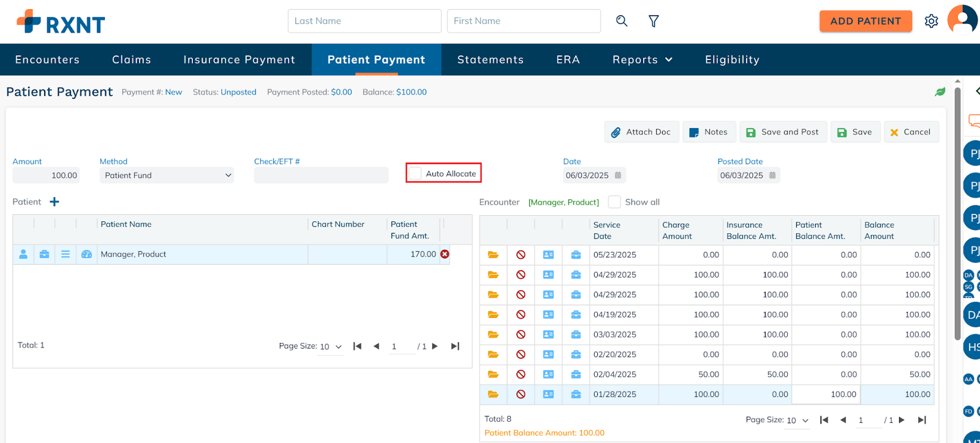Screen dimensions: 980x443
Task: Click the search magnifier icon
Action: [622, 21]
